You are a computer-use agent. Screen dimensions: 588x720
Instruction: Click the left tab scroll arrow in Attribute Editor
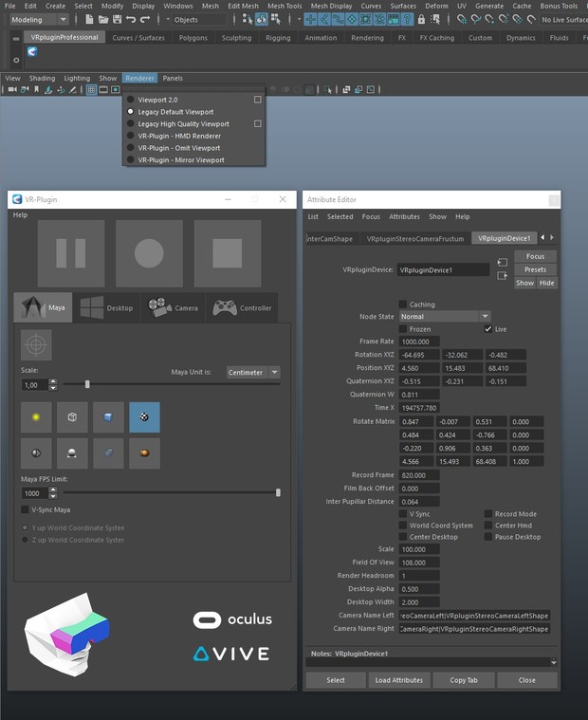(x=542, y=237)
